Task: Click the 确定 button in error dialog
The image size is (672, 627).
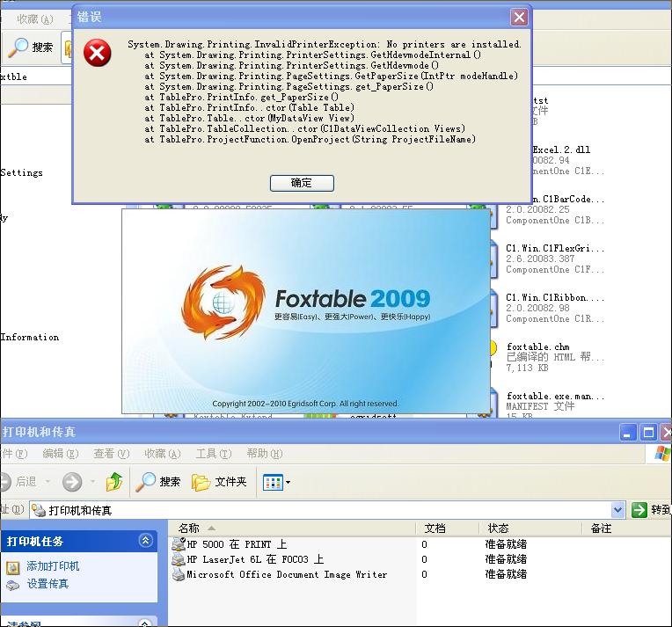Action: tap(302, 183)
